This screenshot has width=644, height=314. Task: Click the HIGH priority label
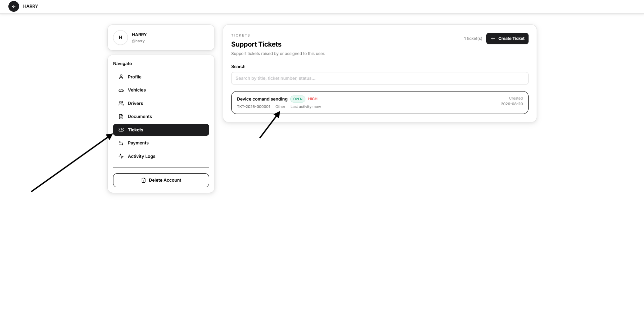[313, 99]
